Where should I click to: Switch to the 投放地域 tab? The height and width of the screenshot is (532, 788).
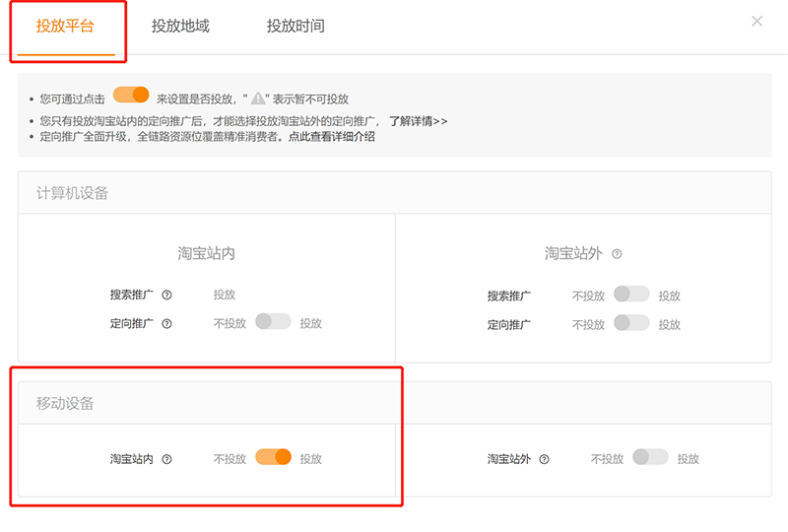[x=180, y=27]
